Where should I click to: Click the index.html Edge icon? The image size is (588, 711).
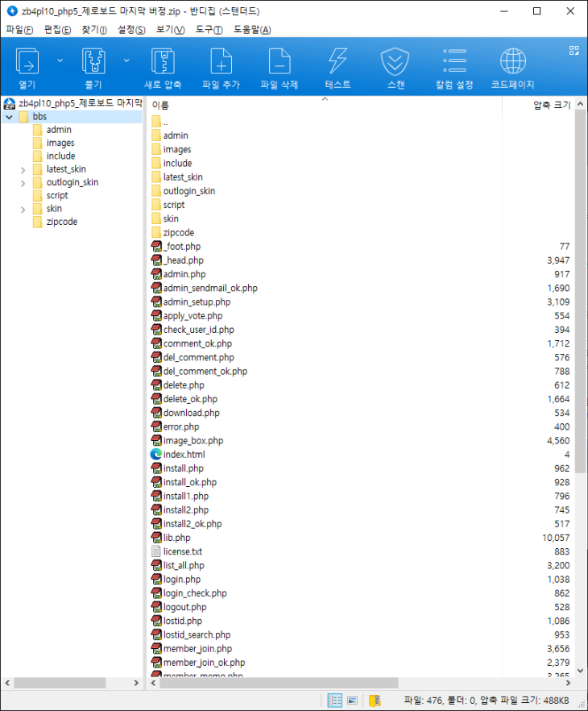point(156,455)
